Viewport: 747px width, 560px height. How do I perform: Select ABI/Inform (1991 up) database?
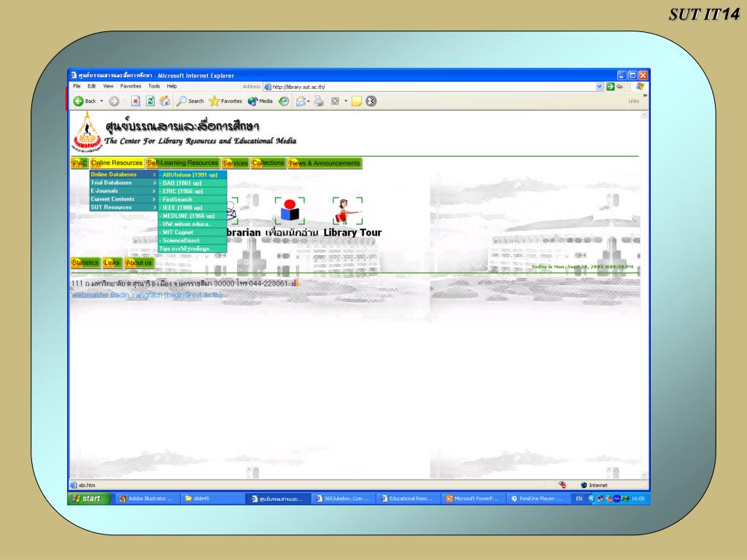click(x=193, y=175)
